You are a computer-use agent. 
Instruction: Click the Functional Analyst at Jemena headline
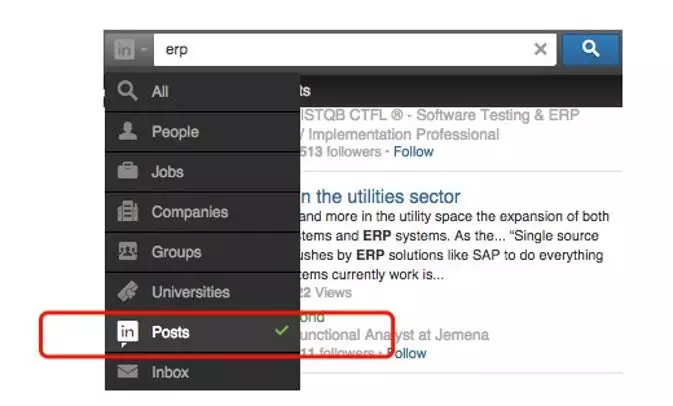[395, 335]
